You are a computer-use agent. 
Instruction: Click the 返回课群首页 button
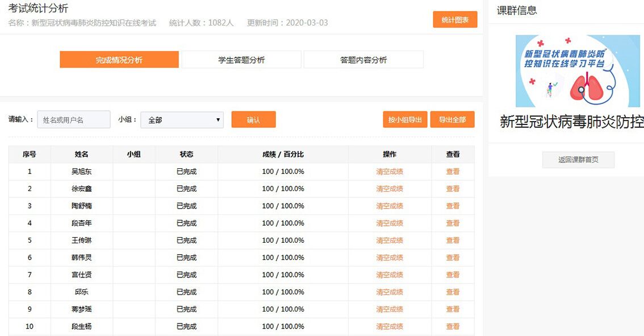click(x=578, y=160)
